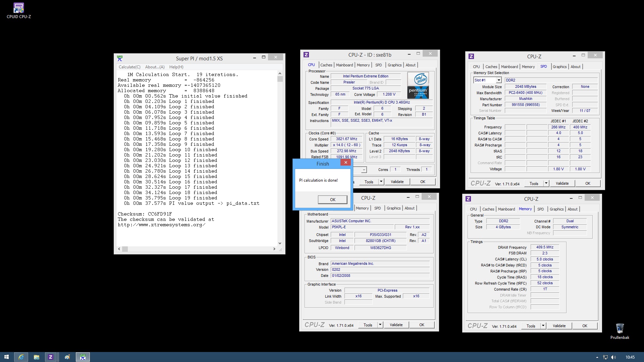Viewport: 644px width, 362px height.
Task: Click the Multiplier value x 14.0 (12 - 60)
Action: (346, 145)
